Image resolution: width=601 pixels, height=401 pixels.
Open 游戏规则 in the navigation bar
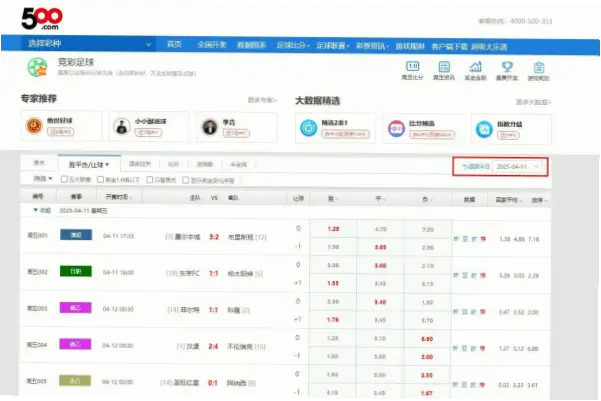[410, 46]
